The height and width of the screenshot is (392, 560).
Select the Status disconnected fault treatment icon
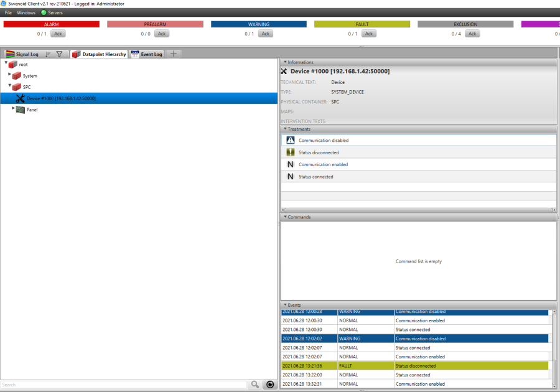[x=290, y=152]
